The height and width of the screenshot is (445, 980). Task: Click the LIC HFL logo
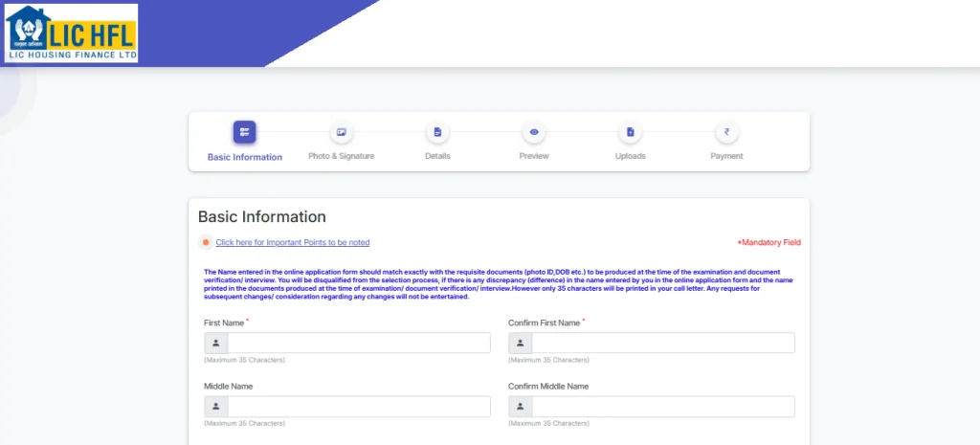pos(72,33)
